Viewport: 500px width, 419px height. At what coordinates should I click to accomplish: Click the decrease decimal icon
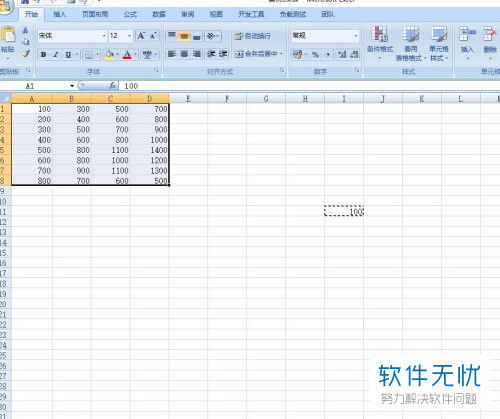[x=354, y=54]
